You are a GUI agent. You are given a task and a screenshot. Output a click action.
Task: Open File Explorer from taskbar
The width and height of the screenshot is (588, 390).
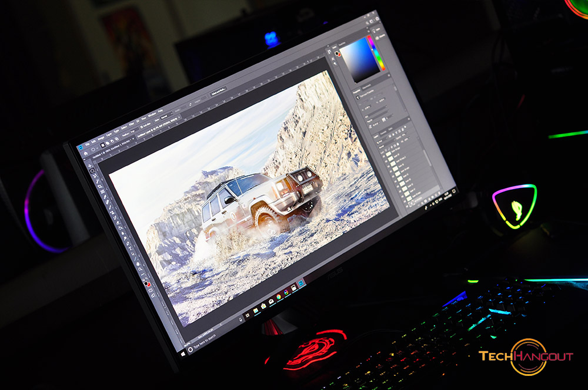256,311
